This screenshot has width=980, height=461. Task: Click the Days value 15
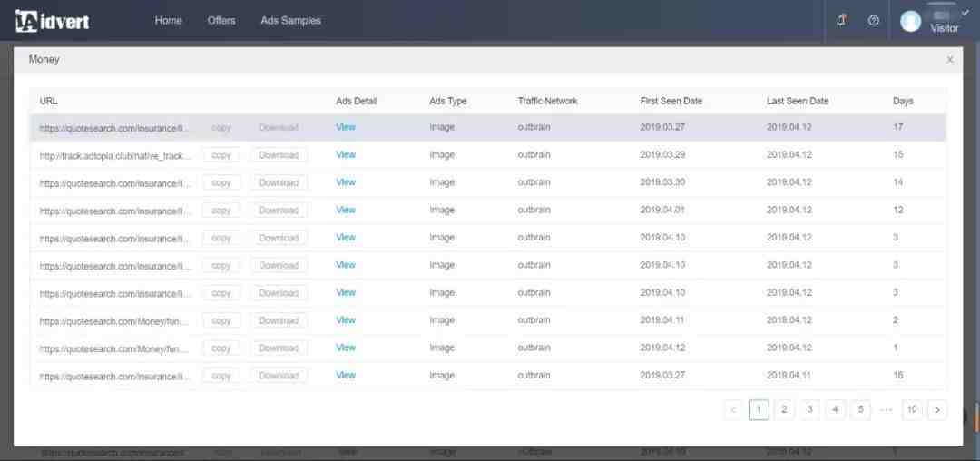pyautogui.click(x=898, y=155)
